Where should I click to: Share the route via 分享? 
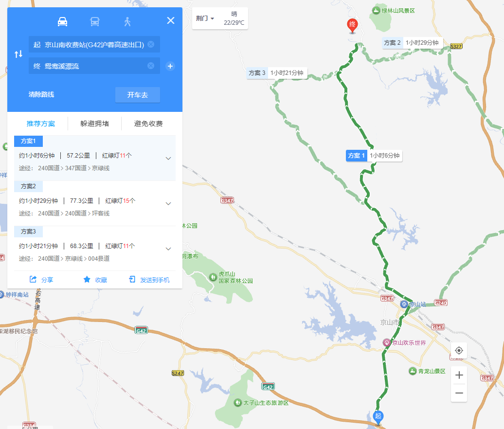(41, 280)
